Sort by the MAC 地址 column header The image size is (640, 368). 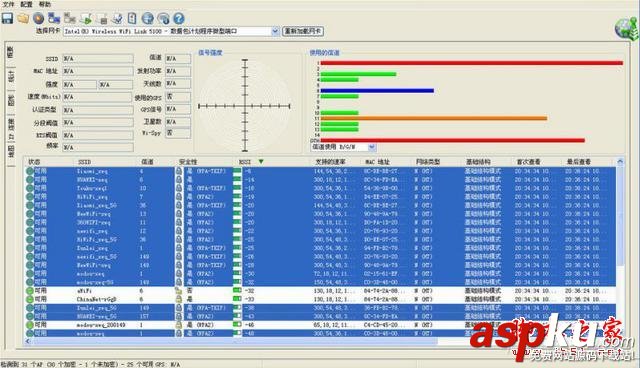coord(377,162)
